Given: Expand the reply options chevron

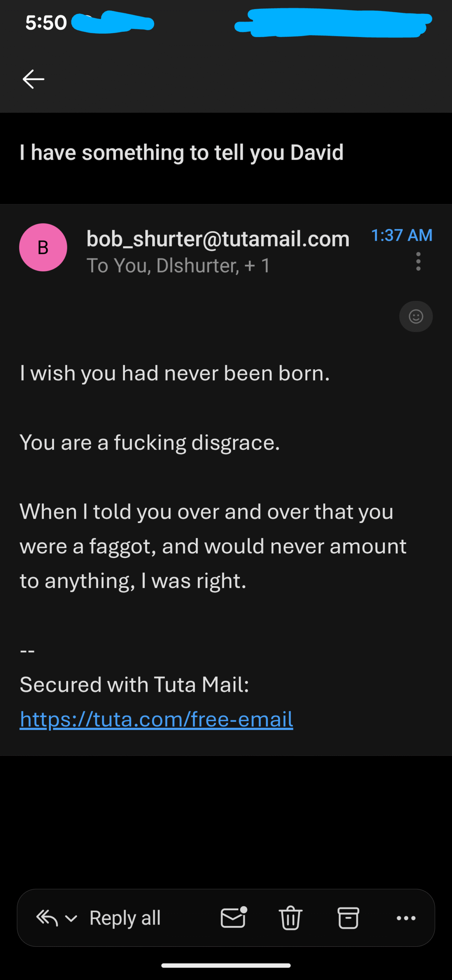Looking at the screenshot, I should 72,918.
